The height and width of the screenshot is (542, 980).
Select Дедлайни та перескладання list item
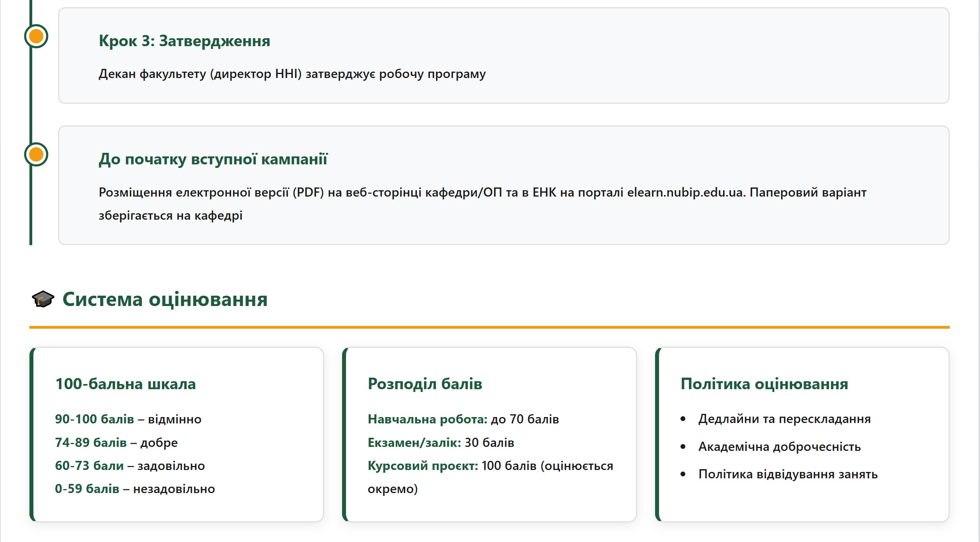tap(784, 419)
